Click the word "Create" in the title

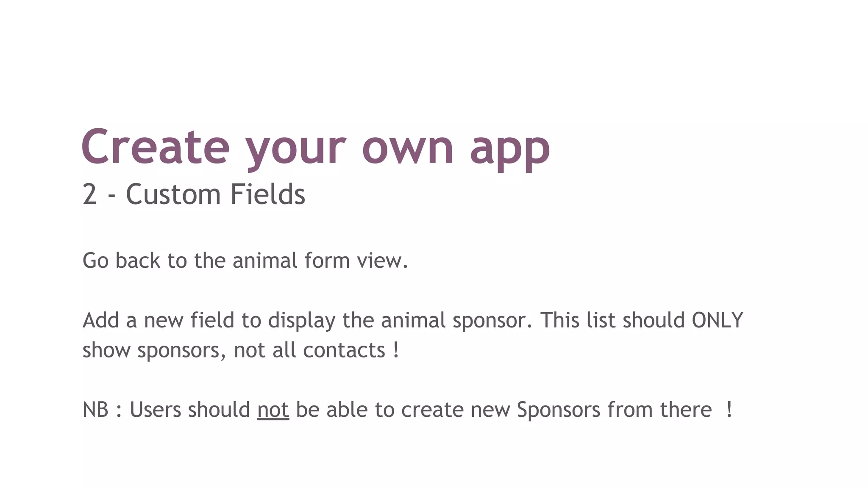tap(155, 147)
